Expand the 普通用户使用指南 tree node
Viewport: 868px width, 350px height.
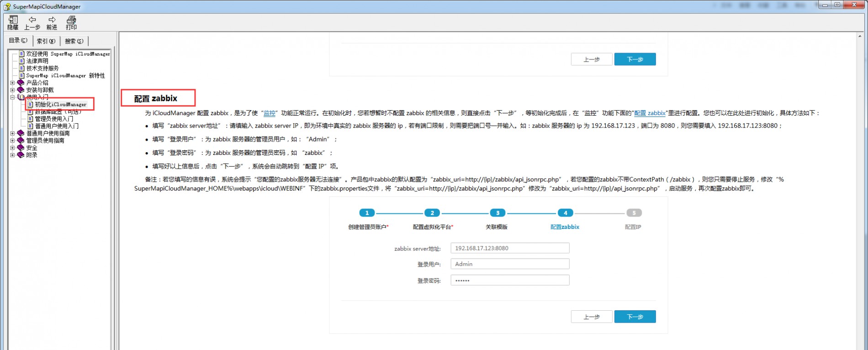coord(13,133)
